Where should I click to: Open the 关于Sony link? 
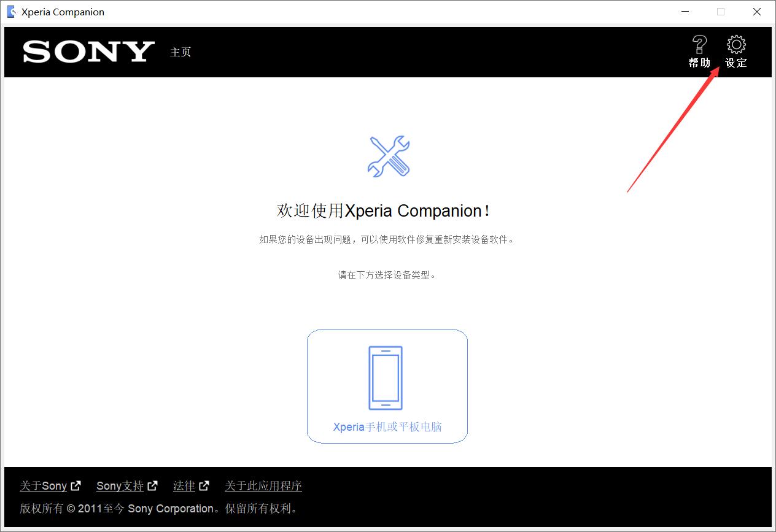click(43, 486)
